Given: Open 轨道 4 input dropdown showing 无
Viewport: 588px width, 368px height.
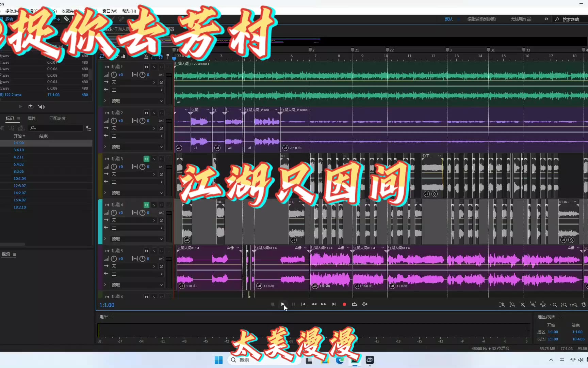Looking at the screenshot, I should click(133, 220).
